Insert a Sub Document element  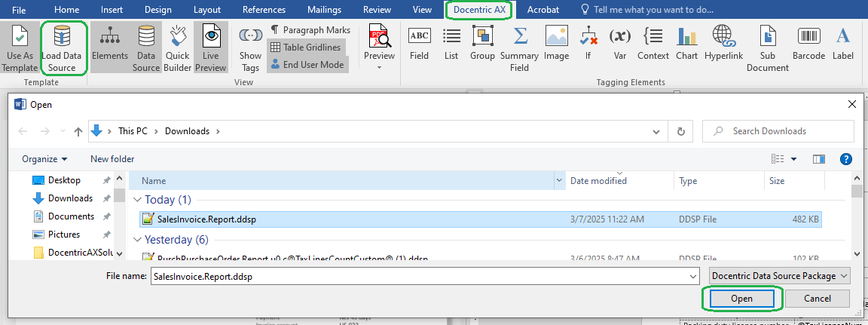(x=767, y=48)
